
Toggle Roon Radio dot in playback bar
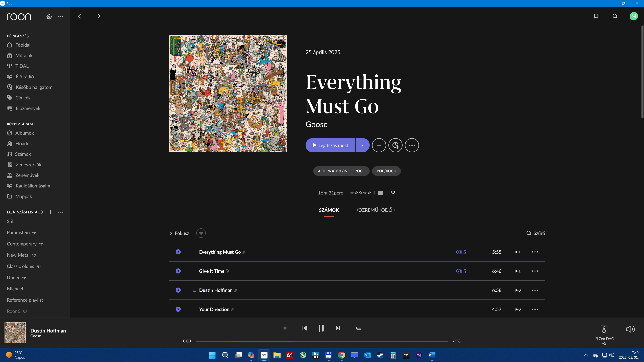coord(285,328)
